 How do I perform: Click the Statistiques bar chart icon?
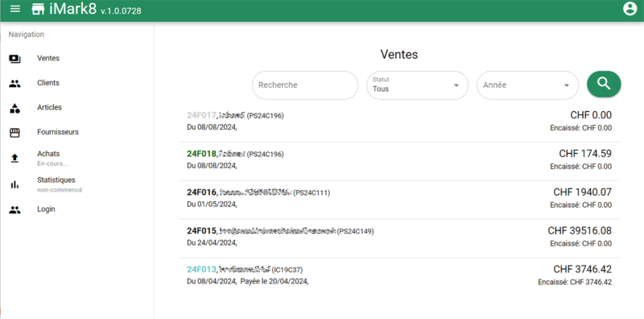click(x=14, y=184)
